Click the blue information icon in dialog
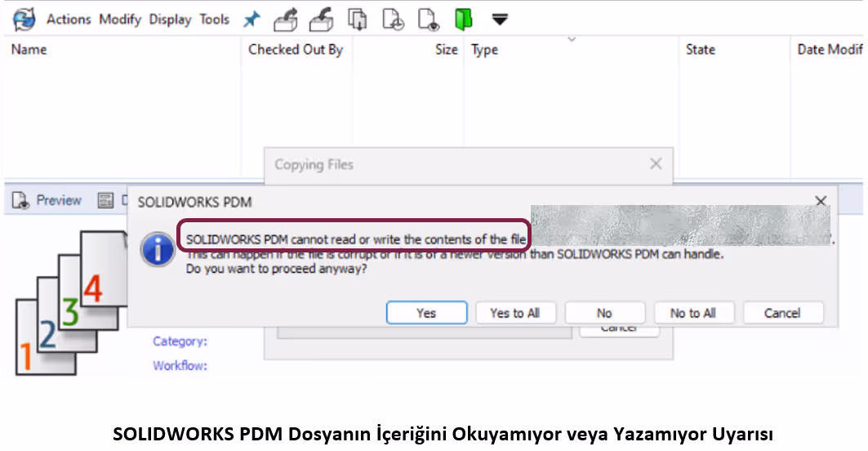Image resolution: width=868 pixels, height=451 pixels. click(158, 249)
